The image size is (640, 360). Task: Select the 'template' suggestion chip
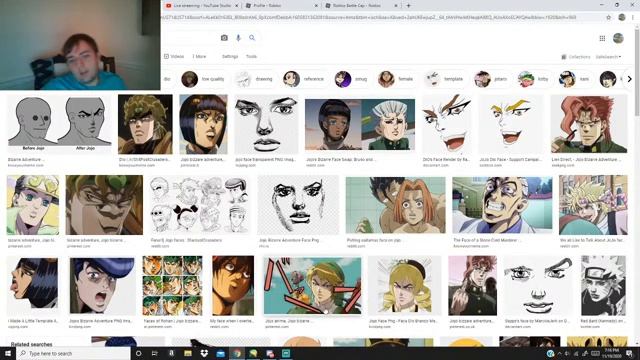pos(444,79)
